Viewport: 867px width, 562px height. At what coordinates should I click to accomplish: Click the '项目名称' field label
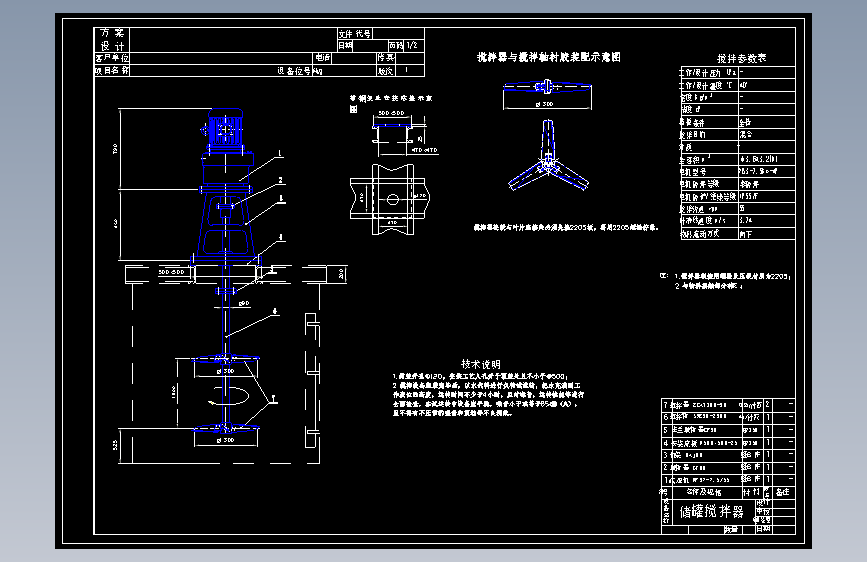(112, 70)
